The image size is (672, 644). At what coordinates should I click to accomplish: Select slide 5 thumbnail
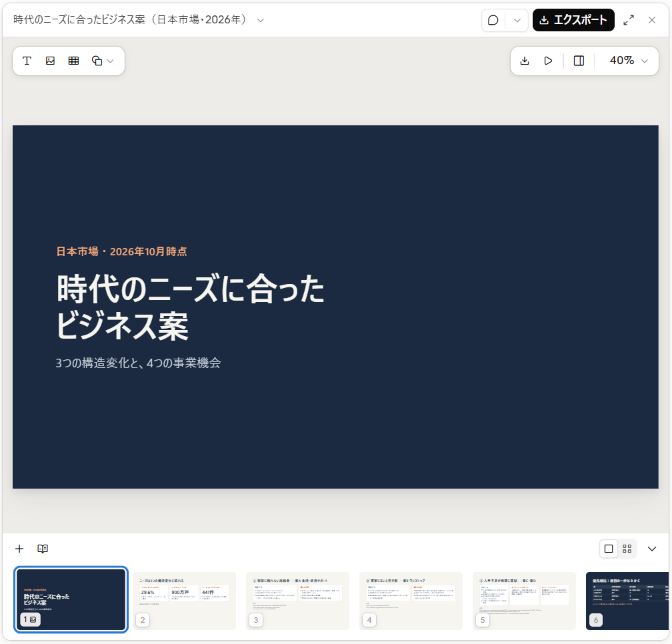[524, 601]
